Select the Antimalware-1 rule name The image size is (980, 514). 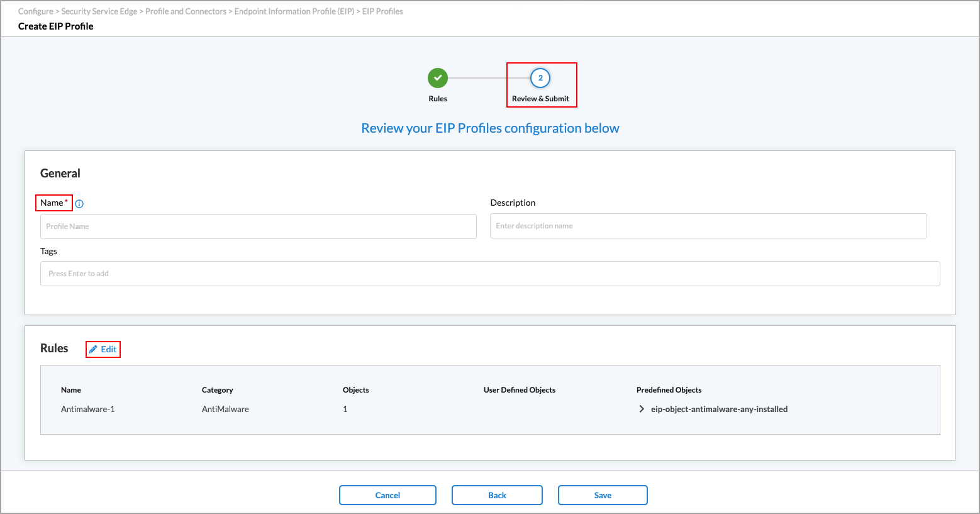pos(88,408)
